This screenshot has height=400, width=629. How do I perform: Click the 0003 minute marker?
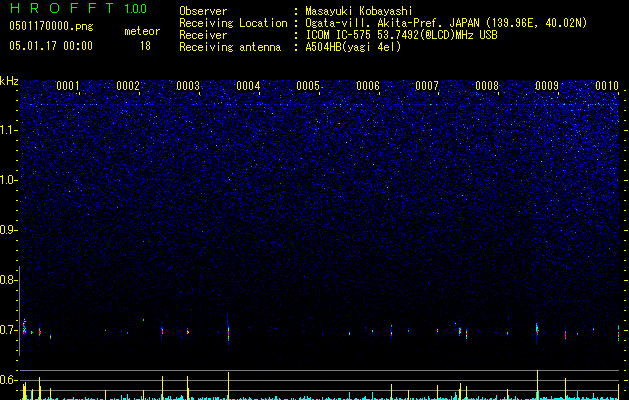(188, 86)
